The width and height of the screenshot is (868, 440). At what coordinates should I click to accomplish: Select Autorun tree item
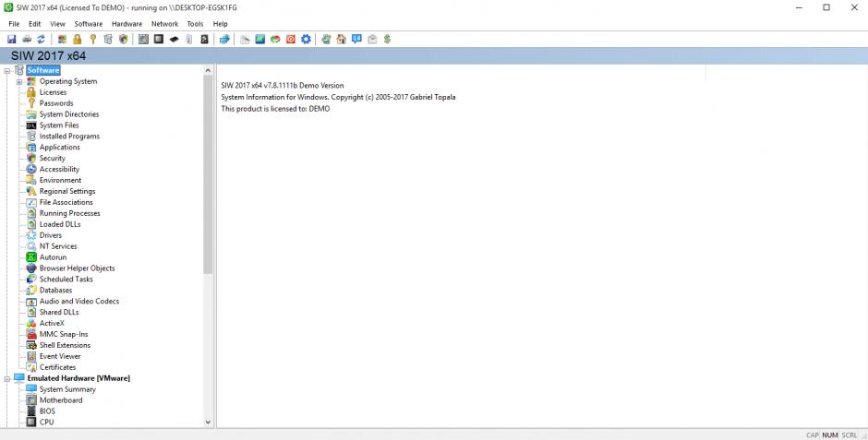click(53, 257)
